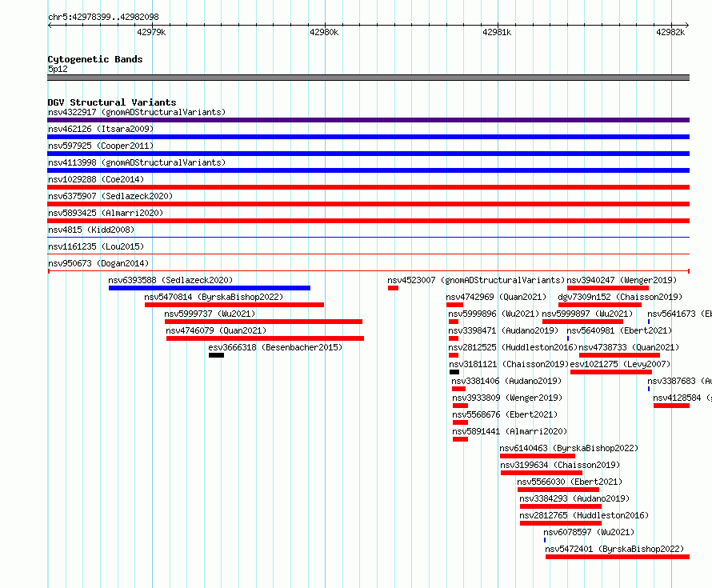Click the red nsv6140463 variant bar
Viewport: 712px width, 588px height.
pos(538,456)
